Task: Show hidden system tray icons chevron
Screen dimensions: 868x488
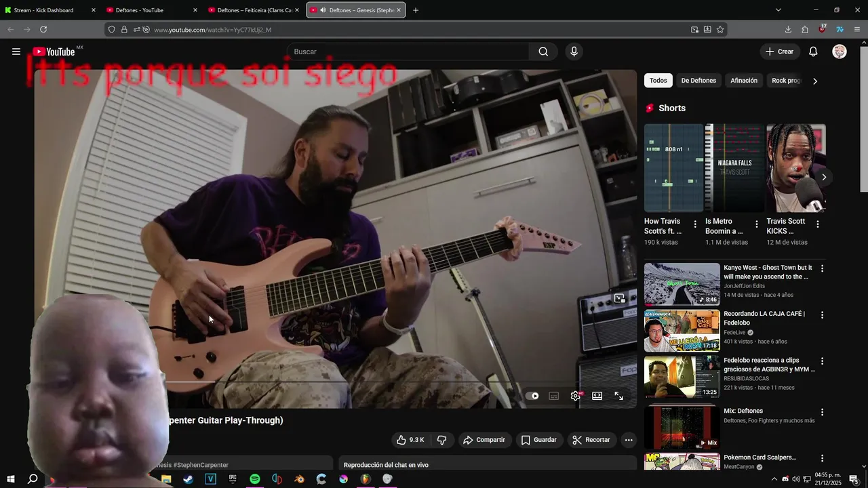Action: tap(774, 479)
